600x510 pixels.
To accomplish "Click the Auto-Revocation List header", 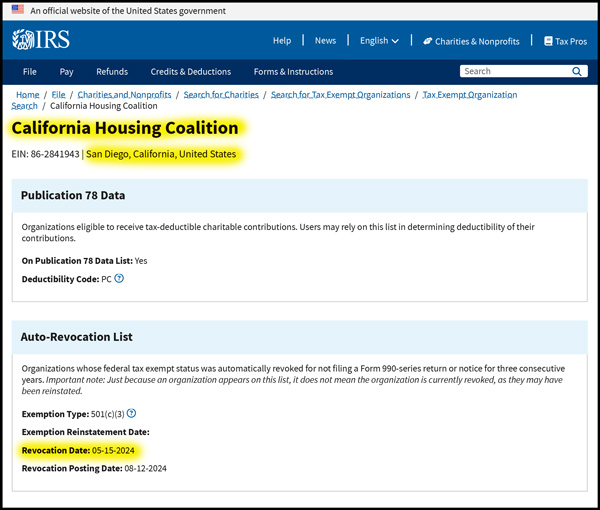I will tap(300, 337).
